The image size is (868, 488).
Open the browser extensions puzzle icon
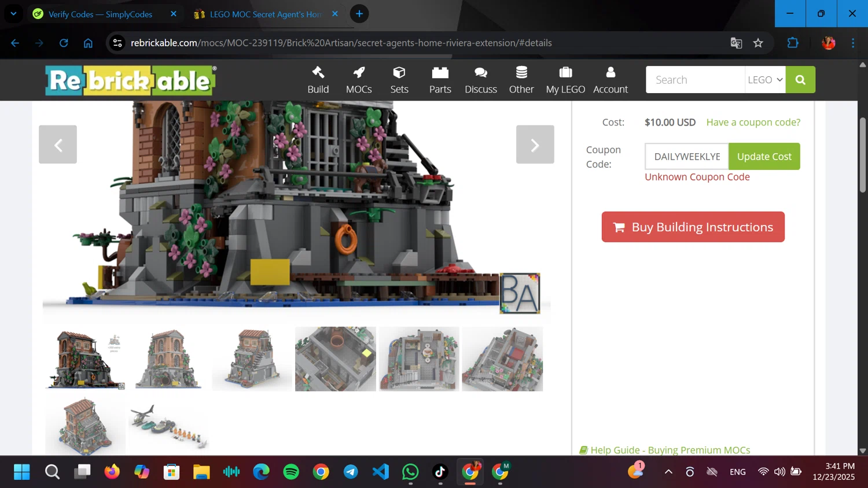(793, 43)
